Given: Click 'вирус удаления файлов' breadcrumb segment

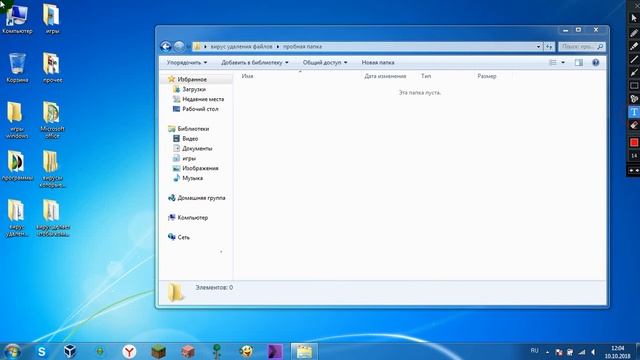Looking at the screenshot, I should [241, 47].
